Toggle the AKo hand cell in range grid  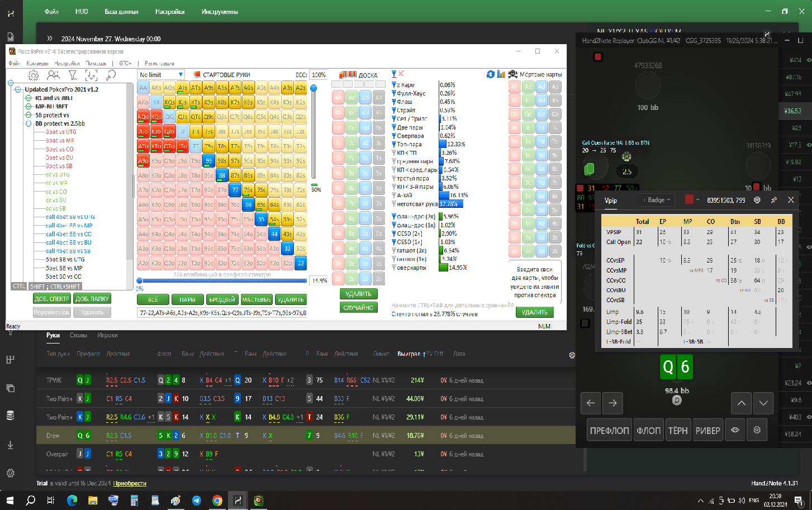coord(143,102)
